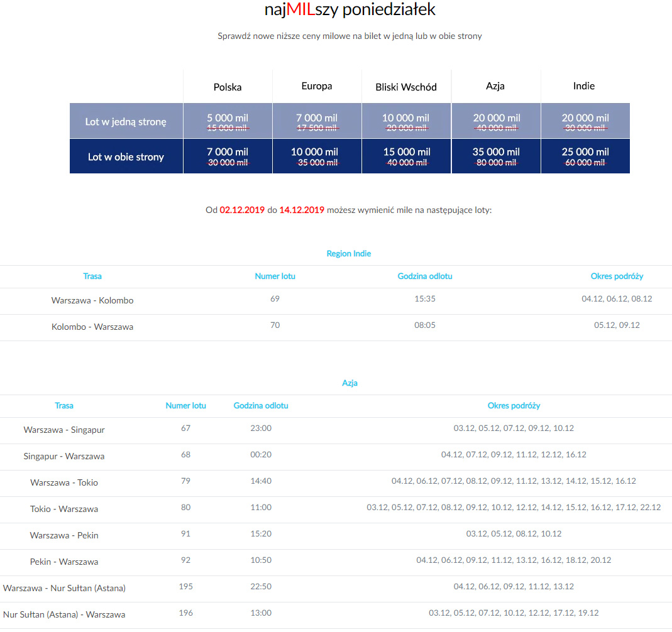Image resolution: width=672 pixels, height=632 pixels.
Task: Click the "Europa" column header
Action: (x=317, y=85)
